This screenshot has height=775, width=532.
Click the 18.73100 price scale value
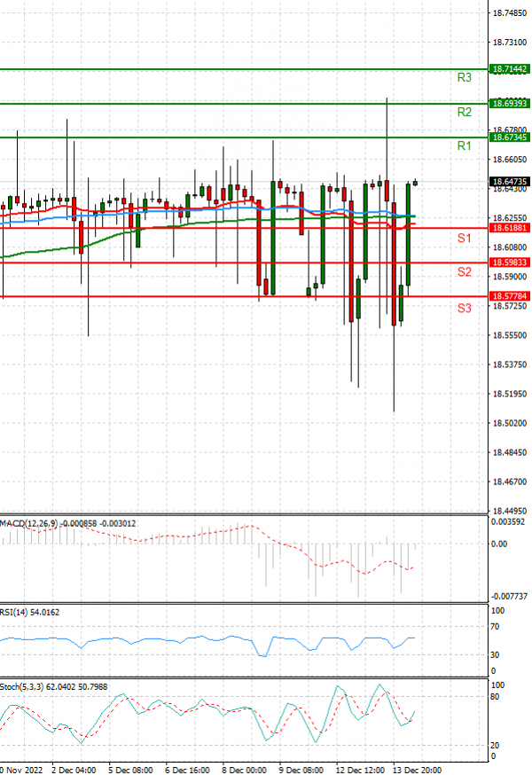[x=510, y=43]
